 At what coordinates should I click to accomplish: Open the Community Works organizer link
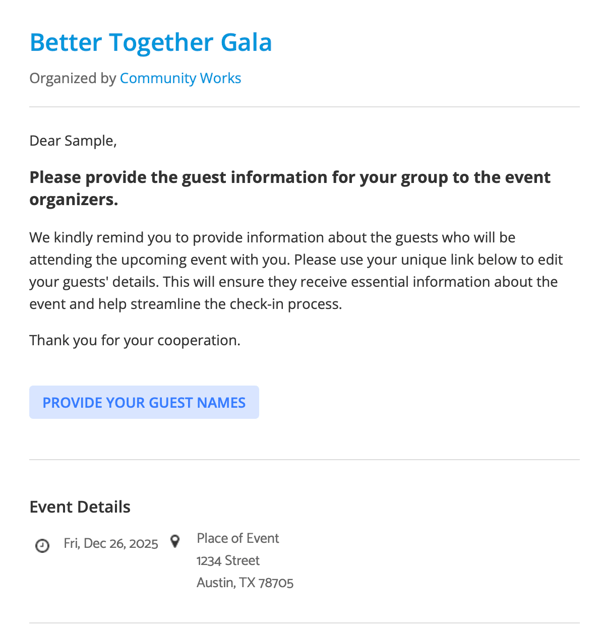pyautogui.click(x=180, y=78)
